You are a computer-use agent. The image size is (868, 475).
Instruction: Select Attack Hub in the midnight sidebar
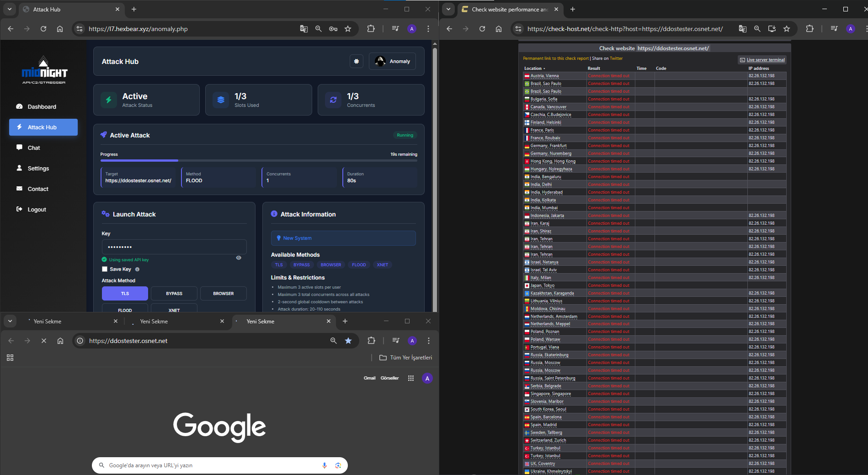point(43,127)
